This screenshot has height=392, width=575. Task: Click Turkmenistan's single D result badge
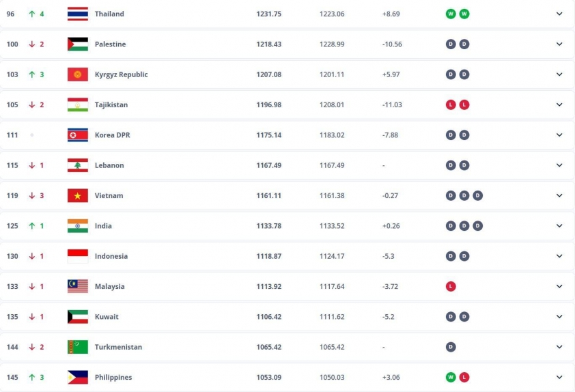[x=451, y=347]
